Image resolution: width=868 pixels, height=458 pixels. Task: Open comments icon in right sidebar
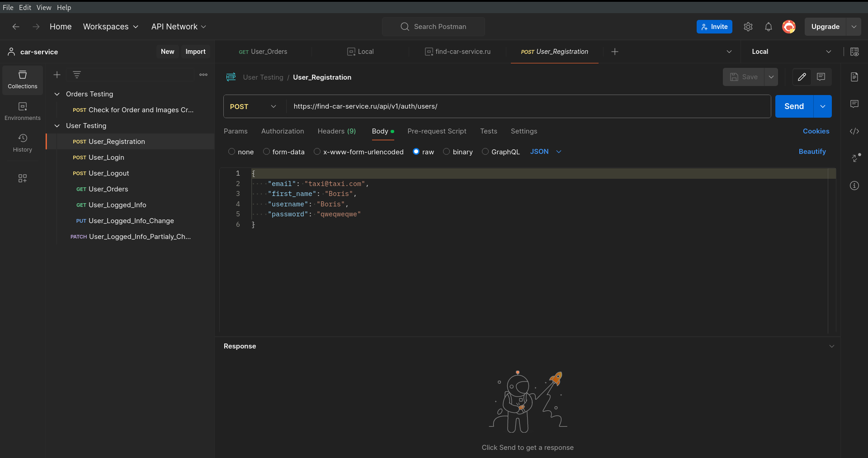point(854,104)
